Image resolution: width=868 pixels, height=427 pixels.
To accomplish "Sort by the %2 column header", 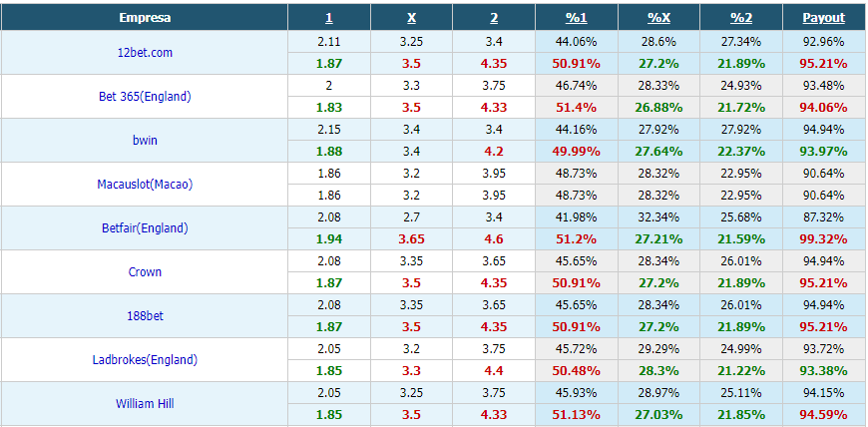I will (x=741, y=18).
